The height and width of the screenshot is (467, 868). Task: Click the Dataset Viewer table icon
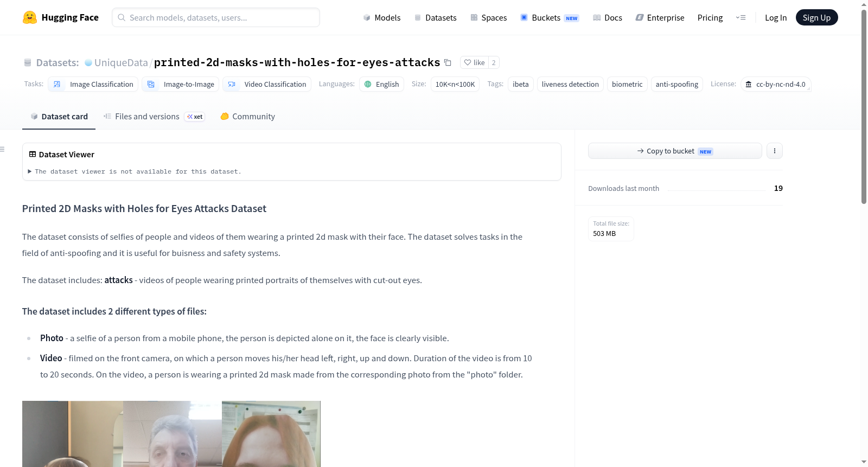[33, 155]
